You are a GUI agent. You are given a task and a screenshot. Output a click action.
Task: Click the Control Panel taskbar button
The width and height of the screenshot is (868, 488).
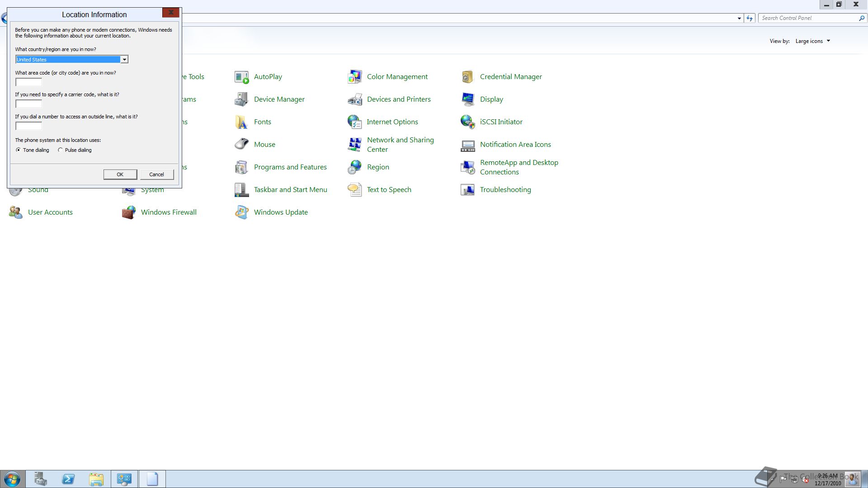coord(124,479)
